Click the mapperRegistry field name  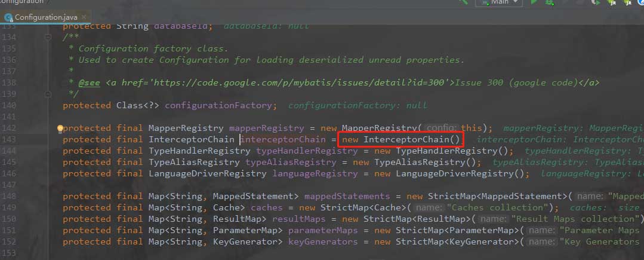(267, 129)
